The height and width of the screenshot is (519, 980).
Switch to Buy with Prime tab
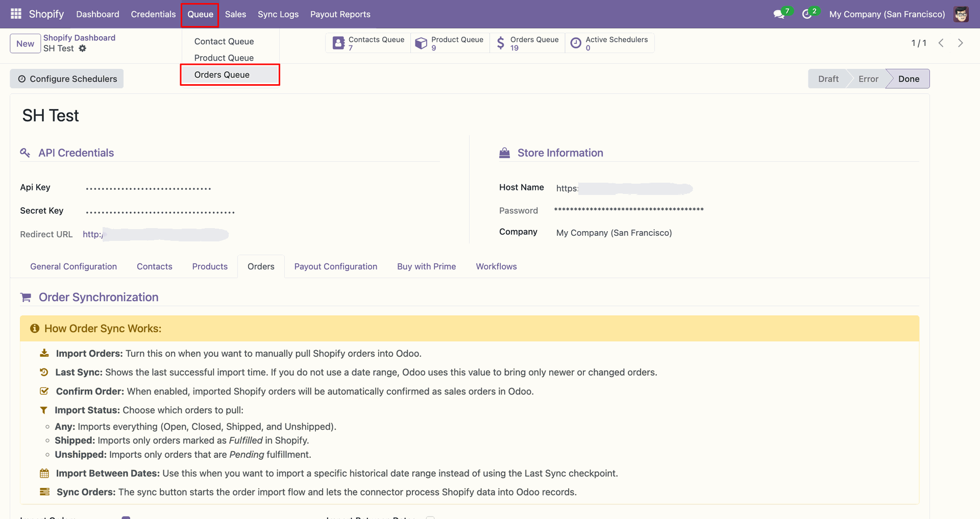click(x=427, y=266)
